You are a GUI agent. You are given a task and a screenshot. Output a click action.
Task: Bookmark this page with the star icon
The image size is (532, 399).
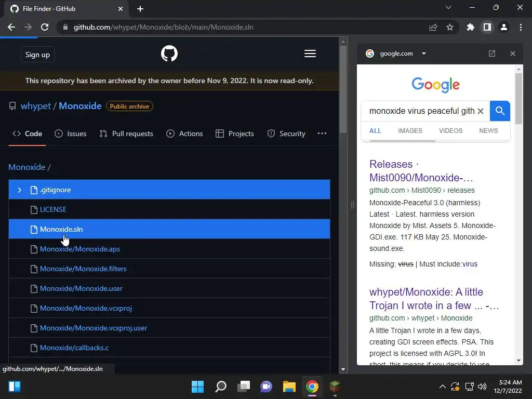[x=450, y=27]
